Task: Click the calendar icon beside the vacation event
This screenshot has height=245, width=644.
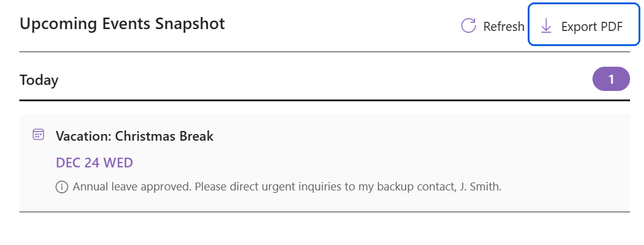Action: tap(38, 135)
